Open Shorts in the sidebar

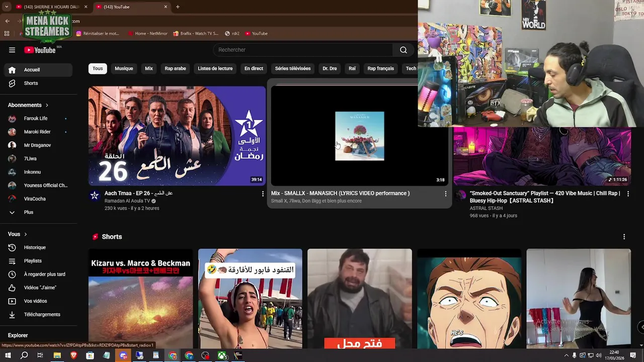pos(39,83)
